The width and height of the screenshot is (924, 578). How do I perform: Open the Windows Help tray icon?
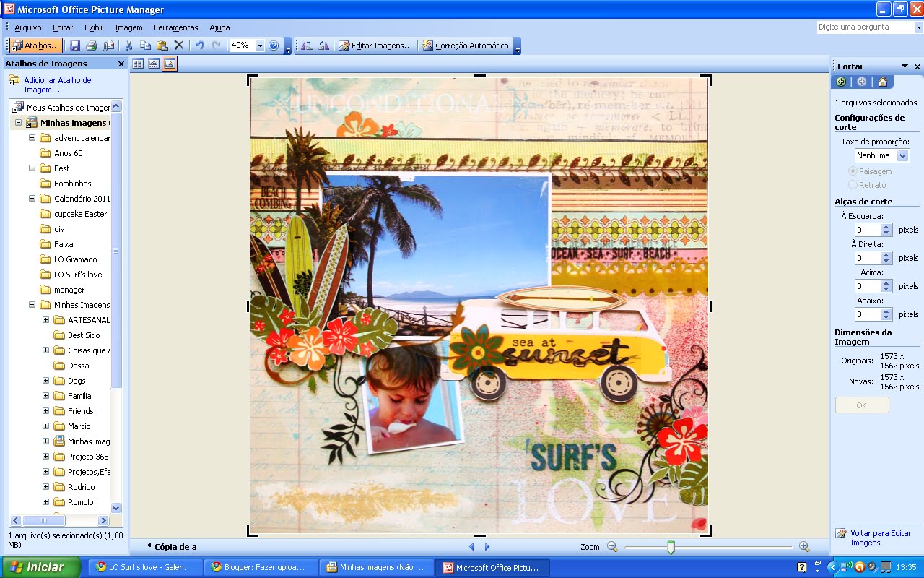tap(801, 567)
